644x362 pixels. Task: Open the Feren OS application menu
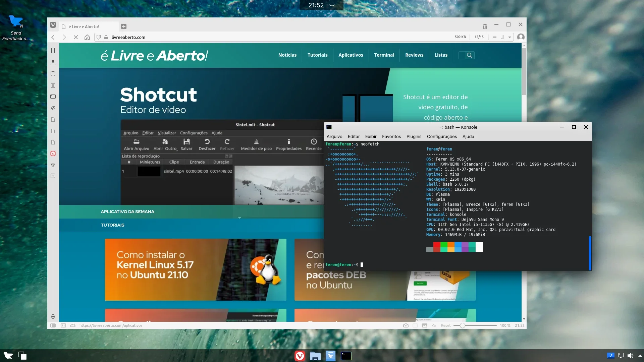point(8,356)
